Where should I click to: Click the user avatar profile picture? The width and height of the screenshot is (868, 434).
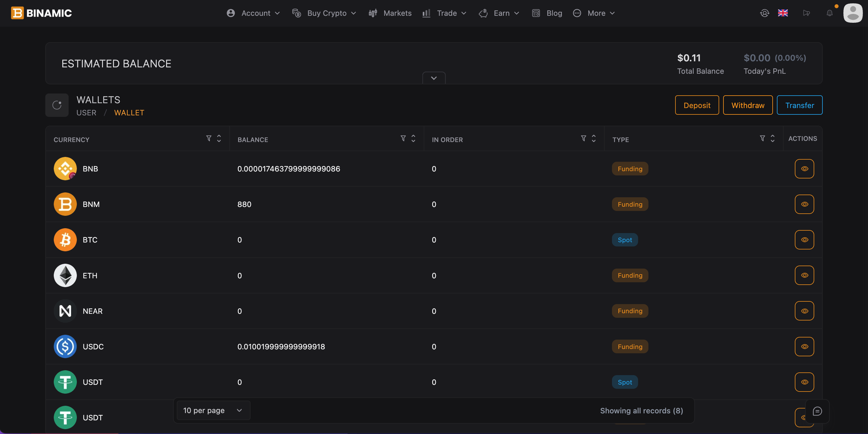point(853,13)
